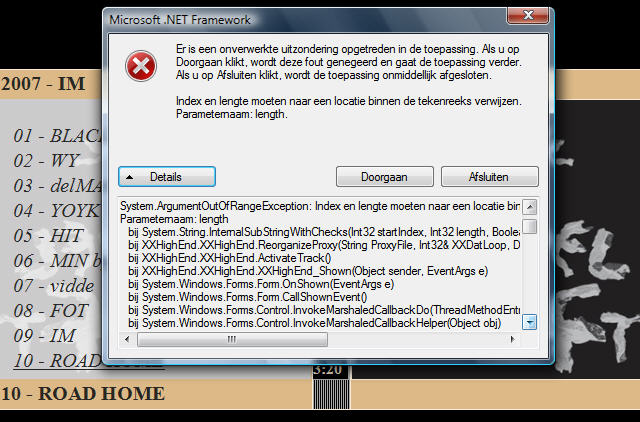Viewport: 640px width, 422px height.
Task: Click the red error icon
Action: tap(141, 66)
